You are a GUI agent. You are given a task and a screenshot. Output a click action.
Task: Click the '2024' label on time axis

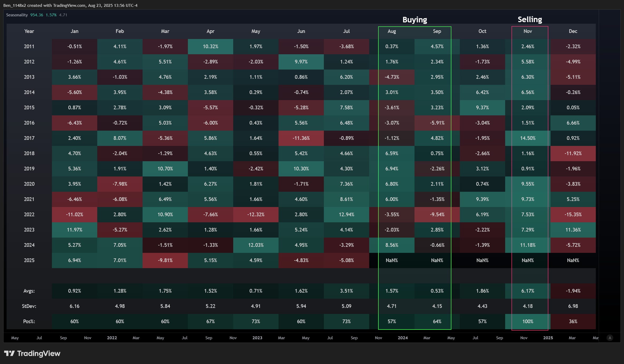pyautogui.click(x=403, y=338)
